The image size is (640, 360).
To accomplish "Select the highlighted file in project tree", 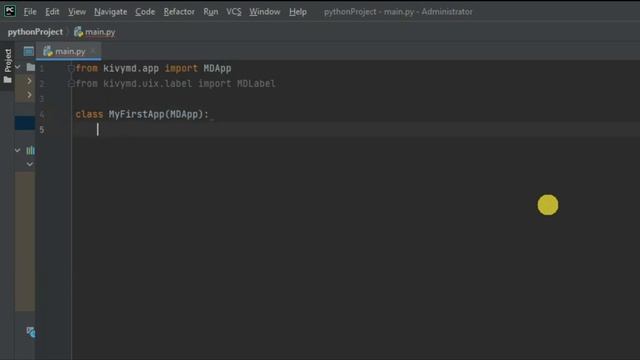I will click(x=25, y=123).
